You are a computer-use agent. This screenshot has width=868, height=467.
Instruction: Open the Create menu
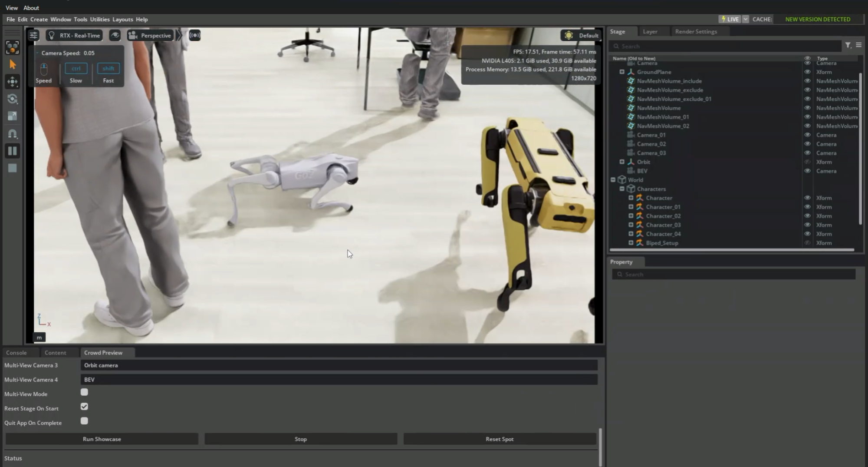point(39,19)
